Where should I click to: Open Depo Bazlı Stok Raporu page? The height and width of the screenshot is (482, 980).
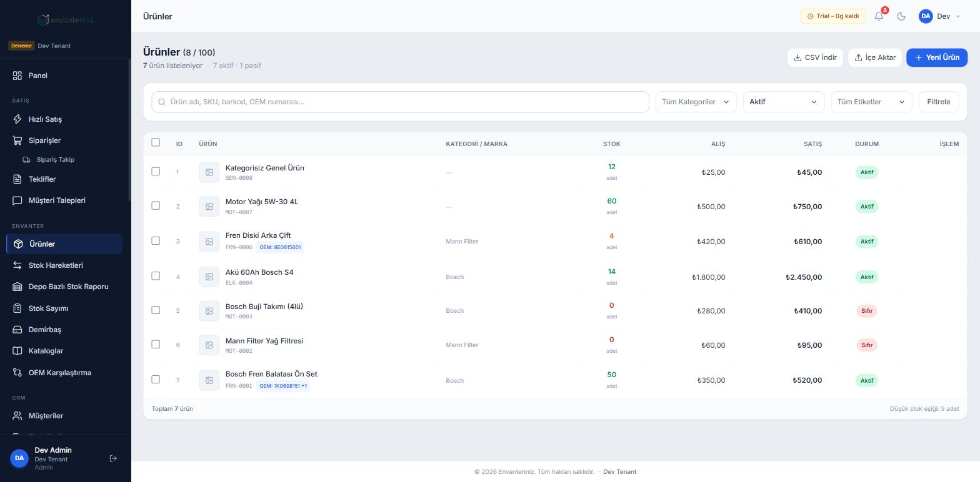pyautogui.click(x=64, y=287)
